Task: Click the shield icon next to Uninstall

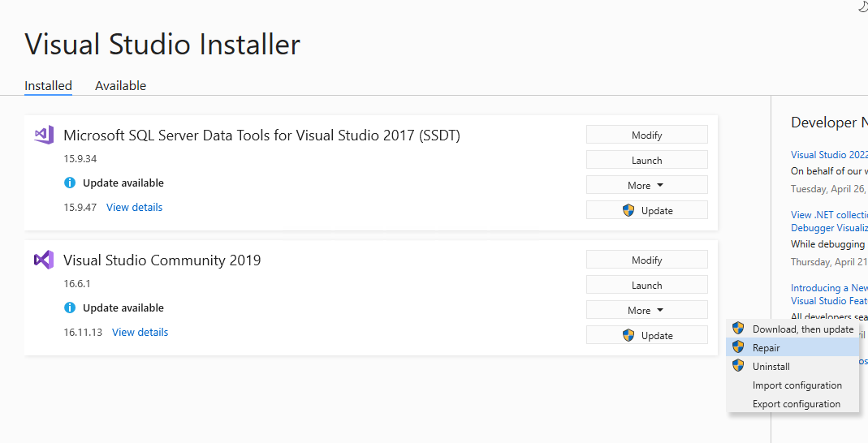Action: tap(738, 366)
